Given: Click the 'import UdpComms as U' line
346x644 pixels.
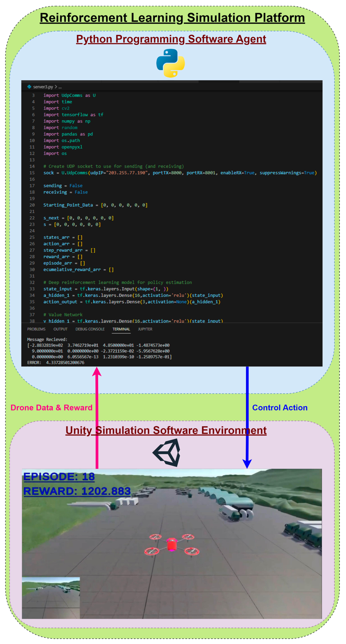Looking at the screenshot, I should coord(70,95).
